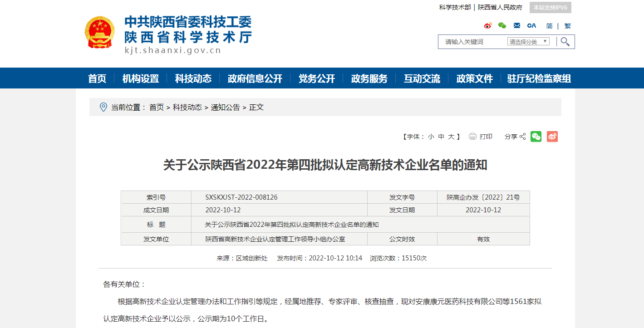This screenshot has height=328, width=644.
Task: Open the Weibo icon in the page header
Action: click(x=488, y=25)
